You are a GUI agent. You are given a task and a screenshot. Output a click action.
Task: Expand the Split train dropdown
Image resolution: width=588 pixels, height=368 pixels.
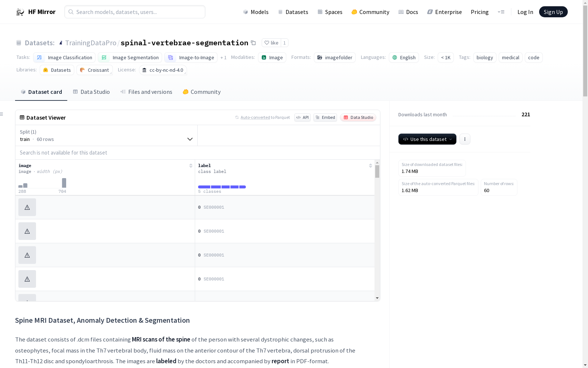point(107,135)
